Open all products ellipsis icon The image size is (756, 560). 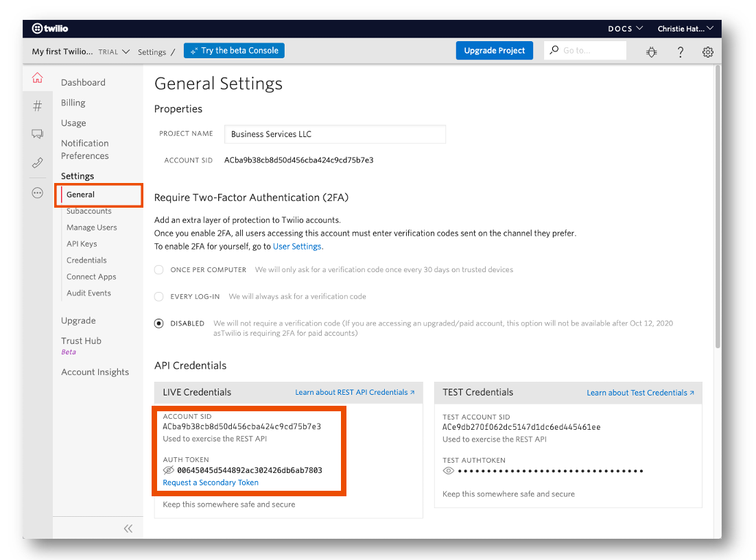pyautogui.click(x=37, y=193)
